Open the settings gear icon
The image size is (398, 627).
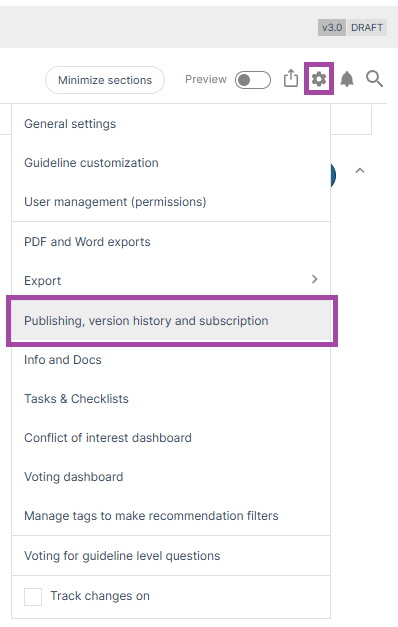click(x=318, y=79)
